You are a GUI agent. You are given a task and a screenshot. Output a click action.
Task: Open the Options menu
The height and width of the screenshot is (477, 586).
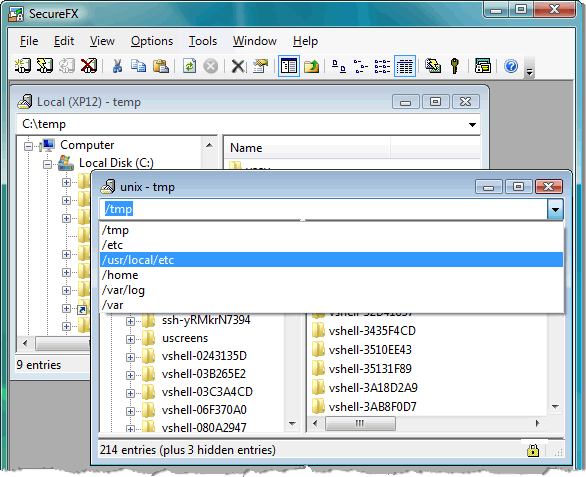coord(152,41)
